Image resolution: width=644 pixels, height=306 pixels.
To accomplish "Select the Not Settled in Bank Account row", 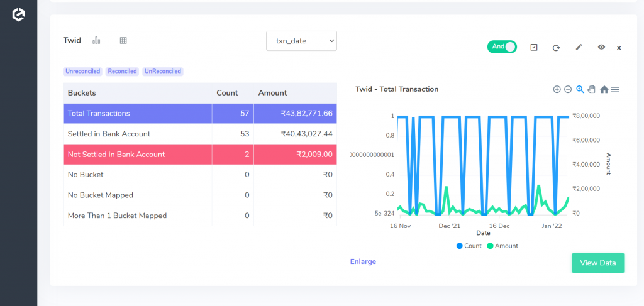I will click(200, 154).
